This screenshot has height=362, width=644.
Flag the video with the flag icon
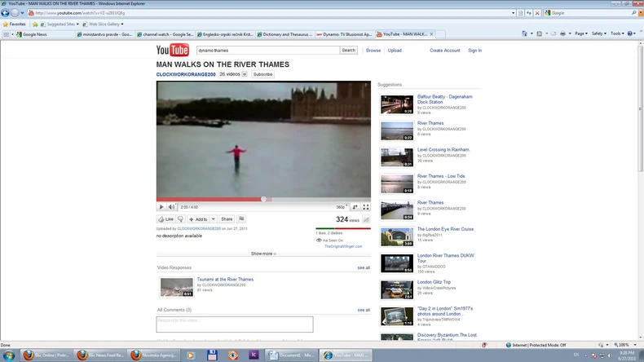click(241, 219)
